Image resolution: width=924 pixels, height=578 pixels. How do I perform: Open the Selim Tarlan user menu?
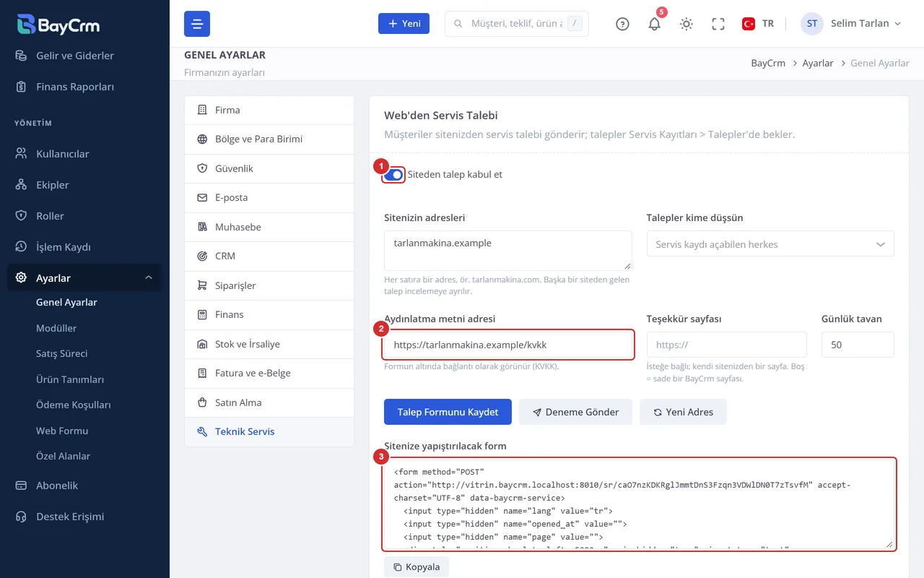[852, 24]
